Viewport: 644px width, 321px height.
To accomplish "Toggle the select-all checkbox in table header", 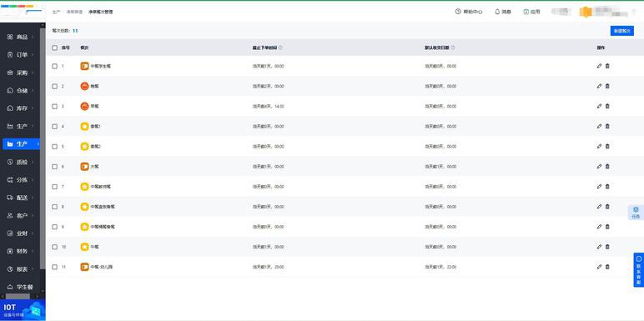I will pos(54,48).
